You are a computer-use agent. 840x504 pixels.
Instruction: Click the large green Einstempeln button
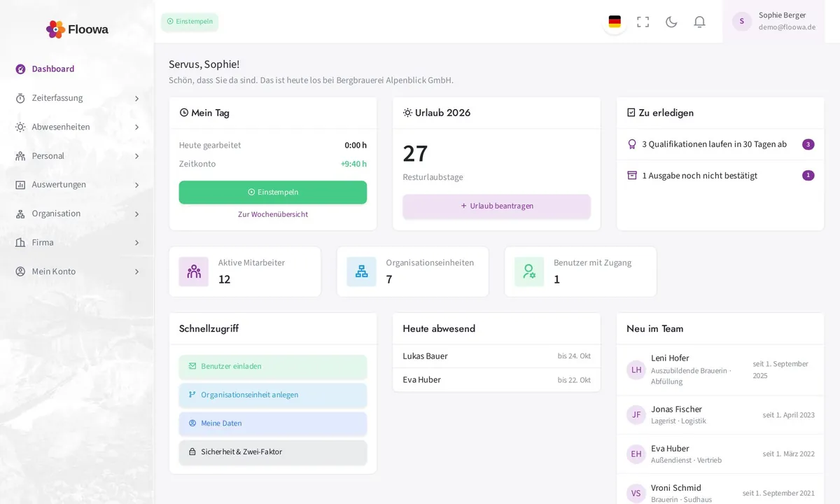coord(273,192)
